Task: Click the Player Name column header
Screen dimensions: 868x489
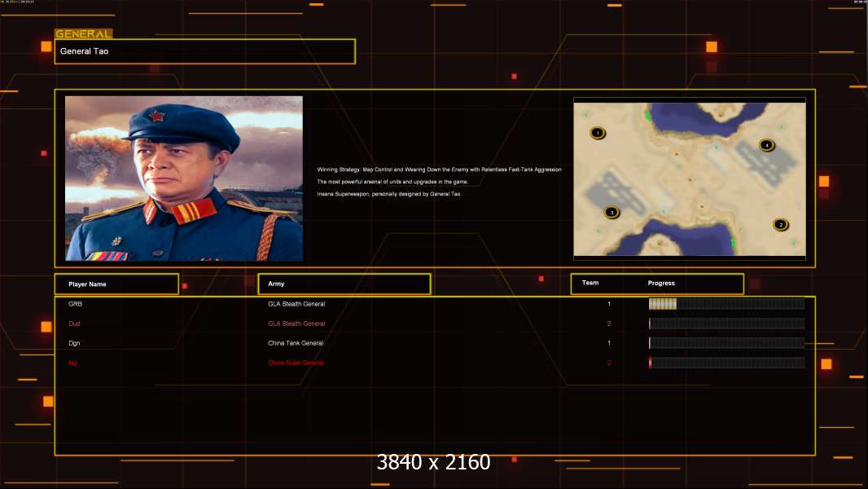Action: pos(116,284)
